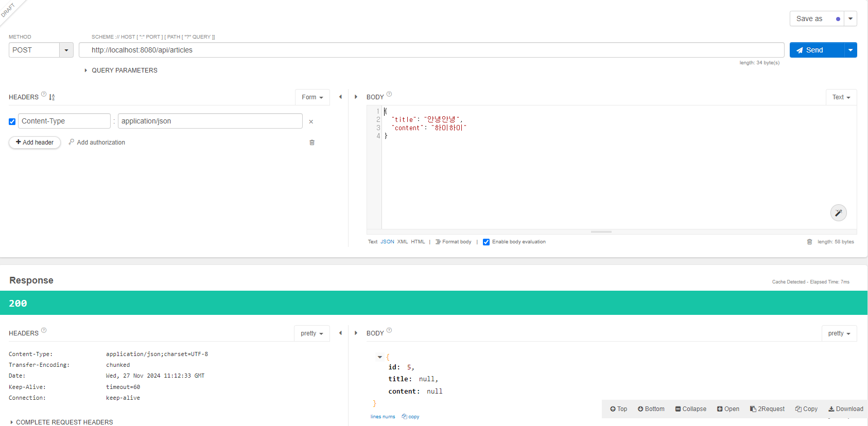868x426 pixels.
Task: Expand response body panel with right arrow
Action: pos(356,333)
